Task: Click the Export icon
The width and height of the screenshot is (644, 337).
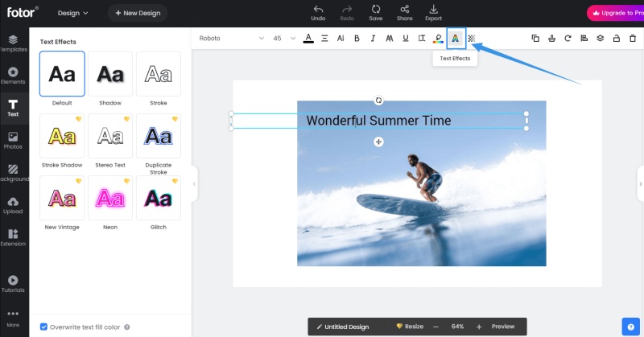Action: coord(433,12)
